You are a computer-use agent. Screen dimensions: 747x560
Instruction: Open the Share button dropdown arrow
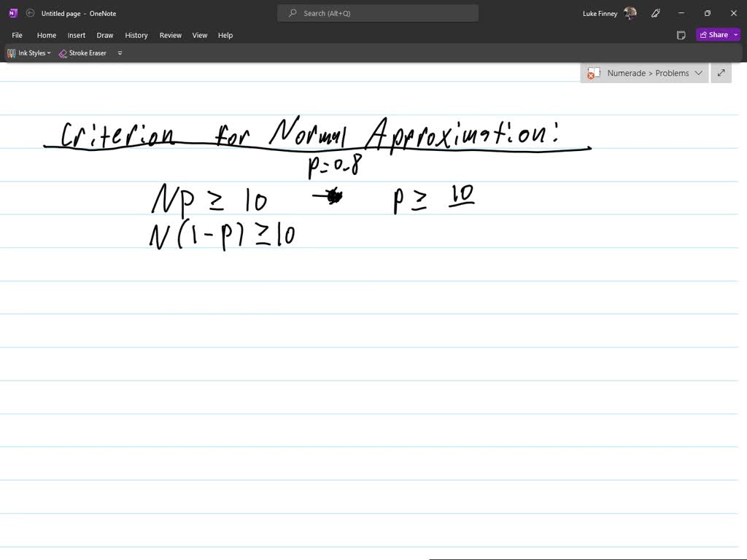(735, 34)
